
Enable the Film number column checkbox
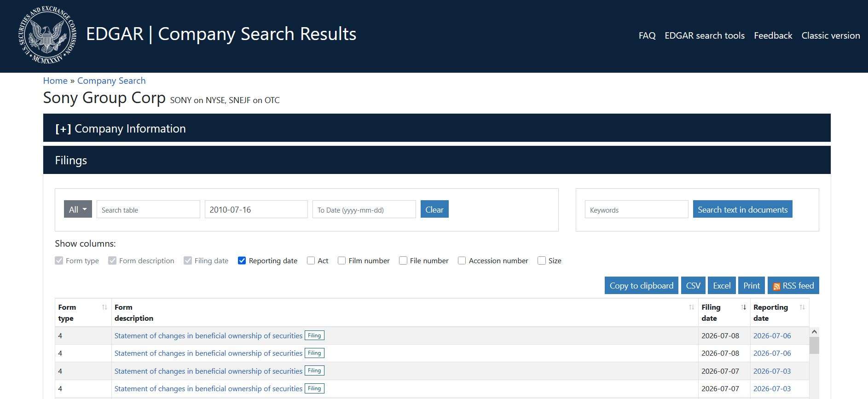pos(341,260)
